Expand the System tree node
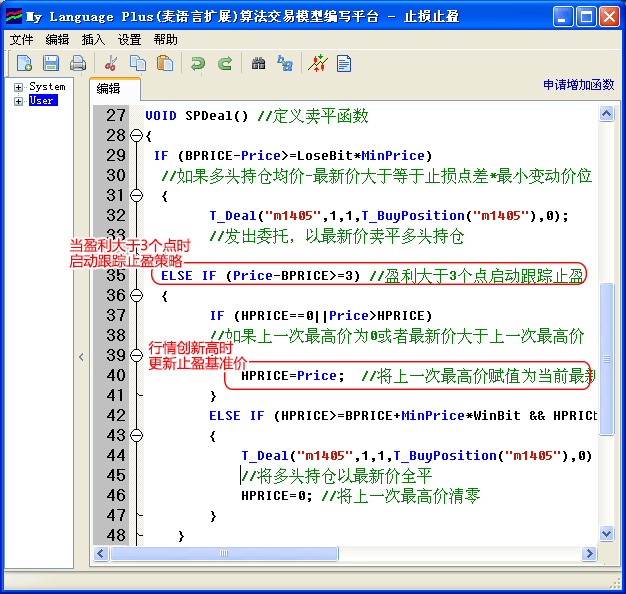This screenshot has width=626, height=594. pyautogui.click(x=18, y=88)
